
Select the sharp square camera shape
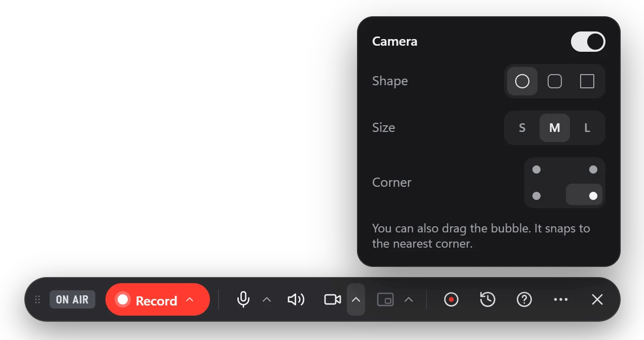tap(587, 81)
